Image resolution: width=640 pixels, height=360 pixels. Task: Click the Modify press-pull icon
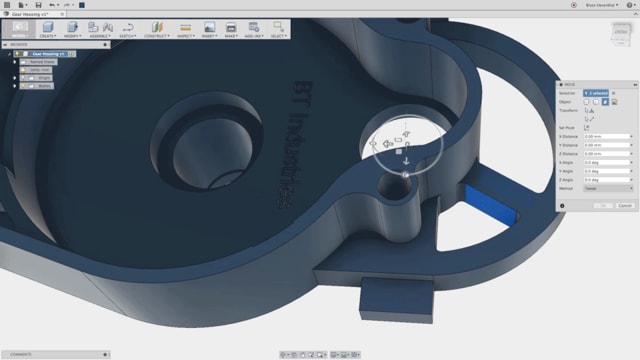[72, 27]
